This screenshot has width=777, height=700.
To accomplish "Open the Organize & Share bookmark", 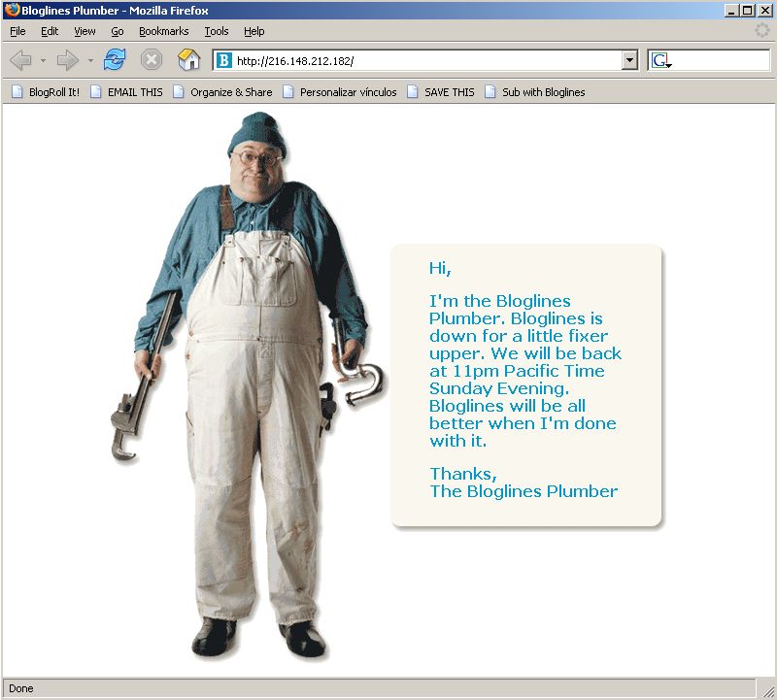I will tap(222, 92).
